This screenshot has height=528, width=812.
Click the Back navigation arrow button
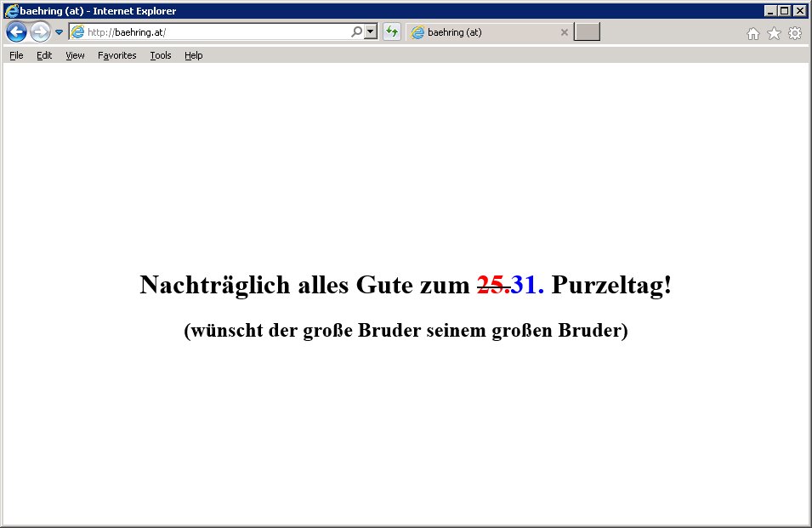click(x=16, y=32)
